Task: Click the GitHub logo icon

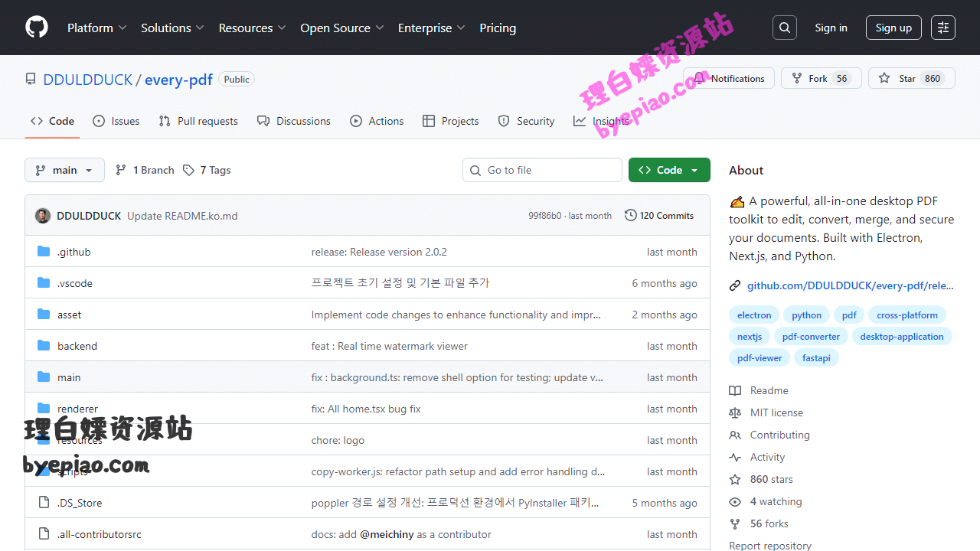Action: pyautogui.click(x=37, y=28)
